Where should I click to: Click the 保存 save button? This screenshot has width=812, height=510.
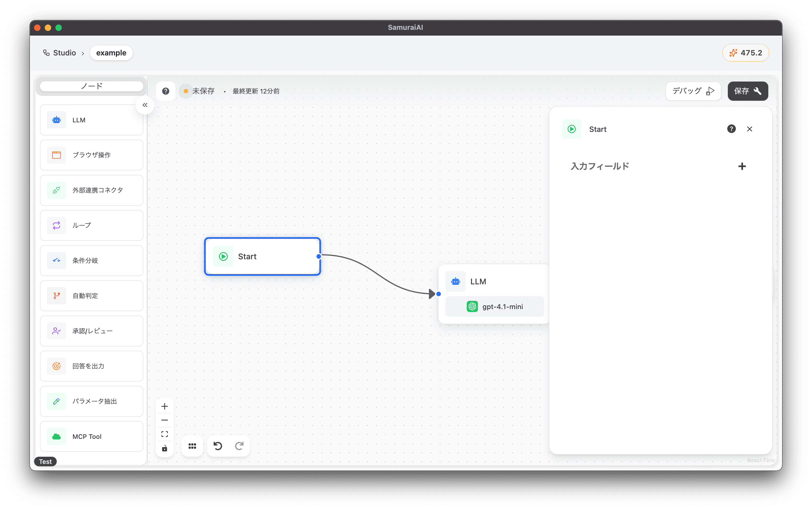[747, 91]
